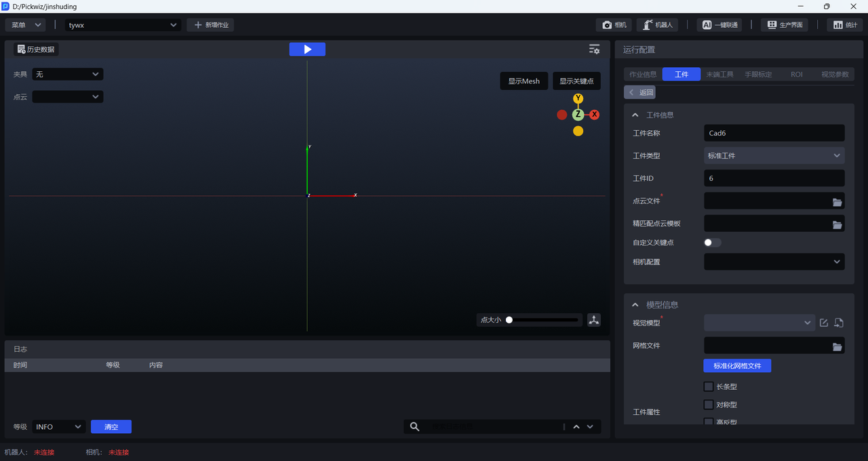This screenshot has width=868, height=461.
Task: Browse for 精匹配点云模板 folder icon
Action: 837,224
